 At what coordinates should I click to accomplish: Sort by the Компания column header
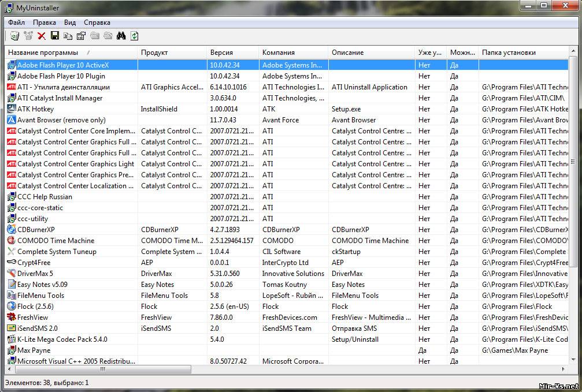(x=294, y=53)
